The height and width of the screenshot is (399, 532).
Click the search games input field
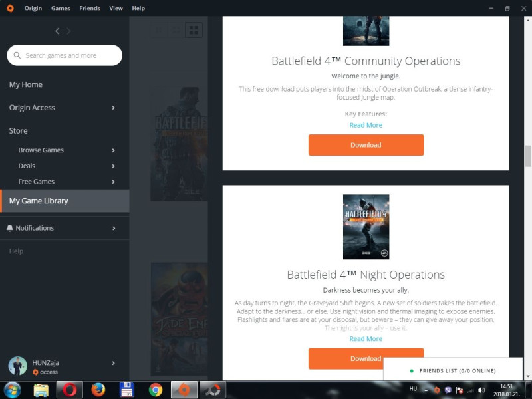65,55
